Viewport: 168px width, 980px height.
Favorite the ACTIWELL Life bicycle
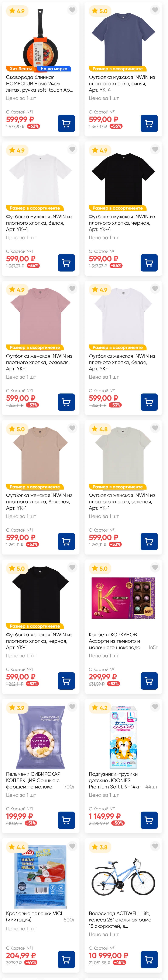coord(155,846)
